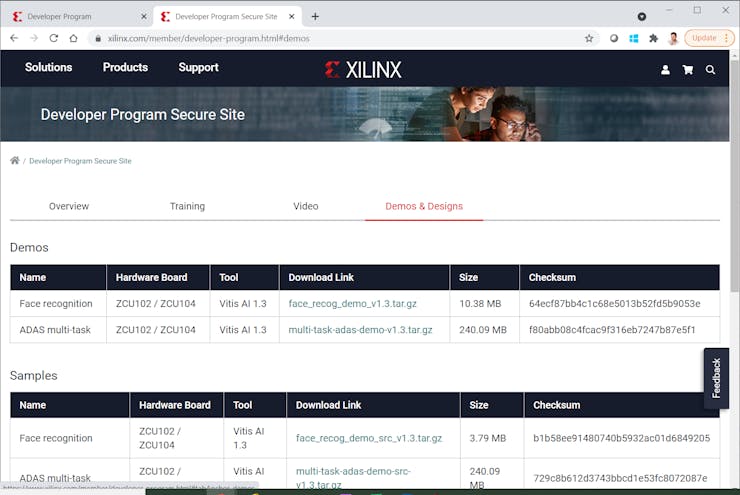This screenshot has height=495, width=740.
Task: Click the checksum f80abb08c4fcac9f316eb7247b87e5f1
Action: coord(612,330)
